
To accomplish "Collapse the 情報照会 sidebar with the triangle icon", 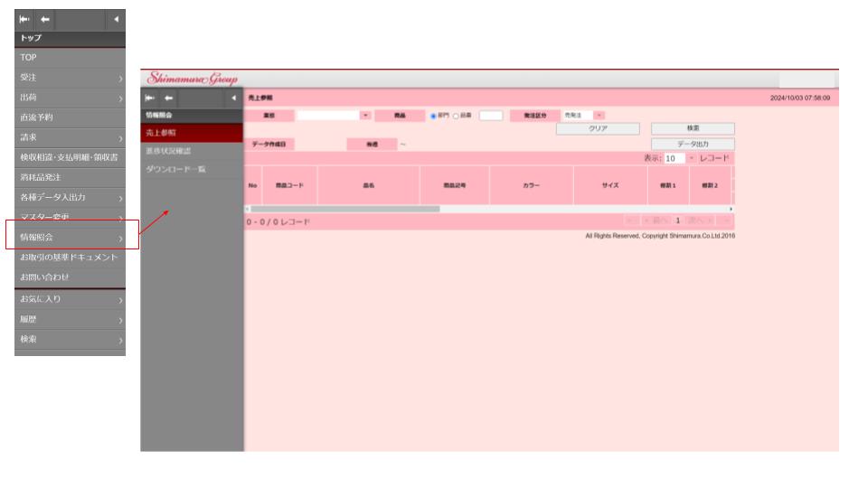I will [235, 97].
